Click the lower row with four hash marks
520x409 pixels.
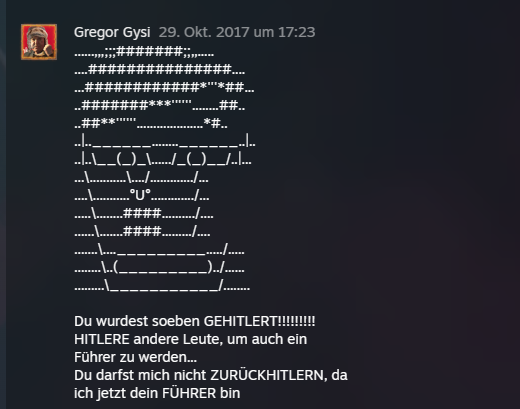pos(142,232)
